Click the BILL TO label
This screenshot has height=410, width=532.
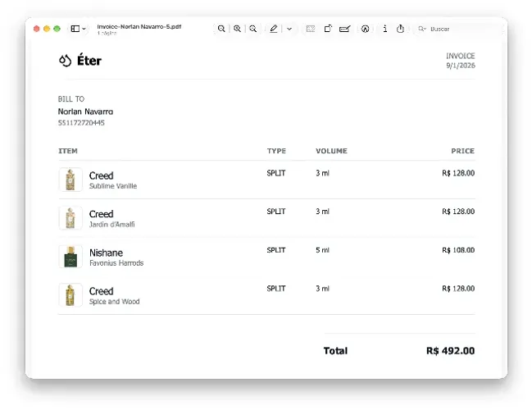(x=71, y=99)
